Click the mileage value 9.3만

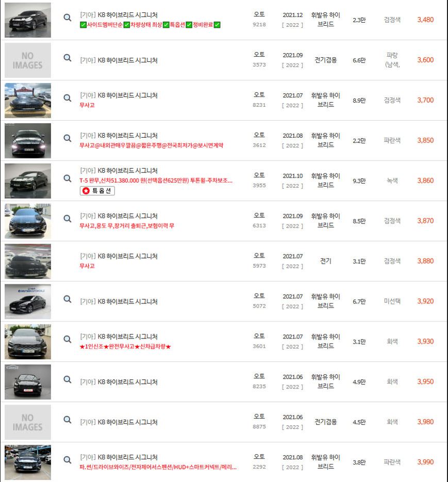click(359, 181)
